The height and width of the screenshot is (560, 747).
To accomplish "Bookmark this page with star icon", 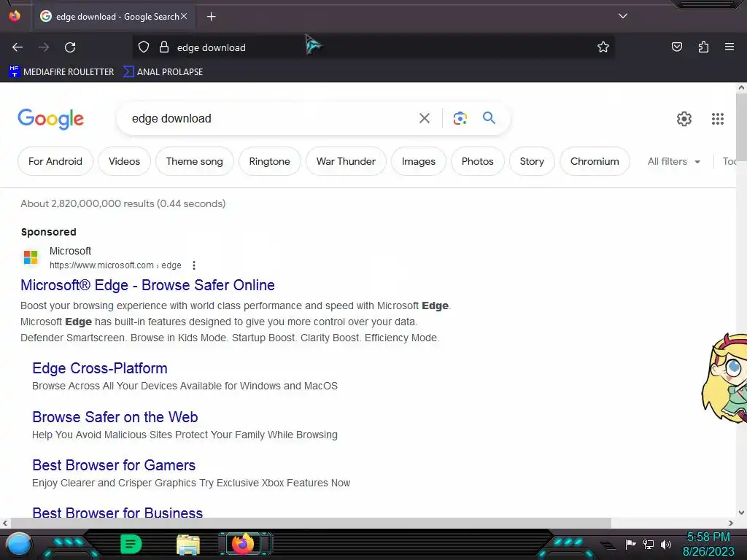I will [x=603, y=47].
